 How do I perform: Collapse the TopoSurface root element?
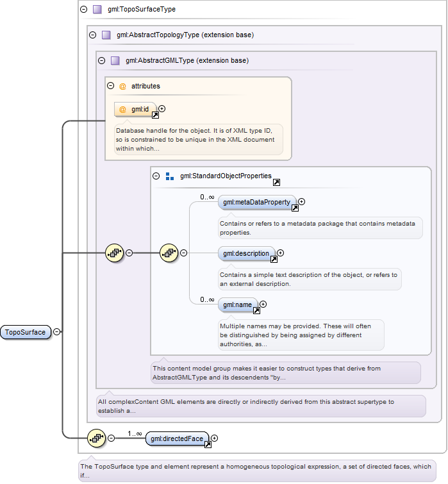[x=57, y=331]
